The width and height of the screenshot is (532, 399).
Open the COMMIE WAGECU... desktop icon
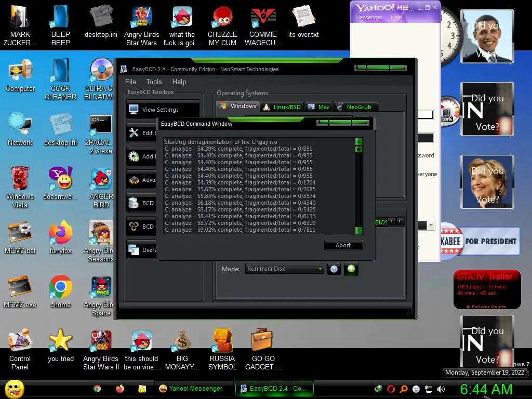point(263,24)
